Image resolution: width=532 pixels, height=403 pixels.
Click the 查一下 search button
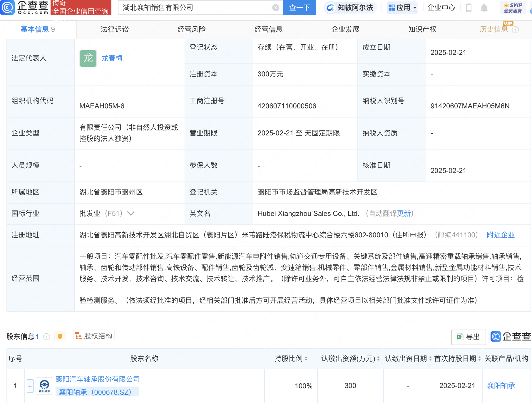coord(300,7)
